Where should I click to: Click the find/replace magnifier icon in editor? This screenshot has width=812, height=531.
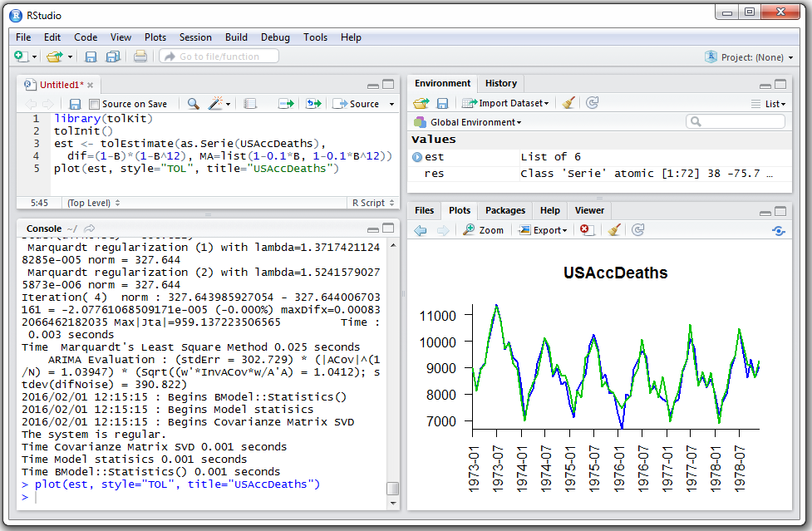point(193,104)
